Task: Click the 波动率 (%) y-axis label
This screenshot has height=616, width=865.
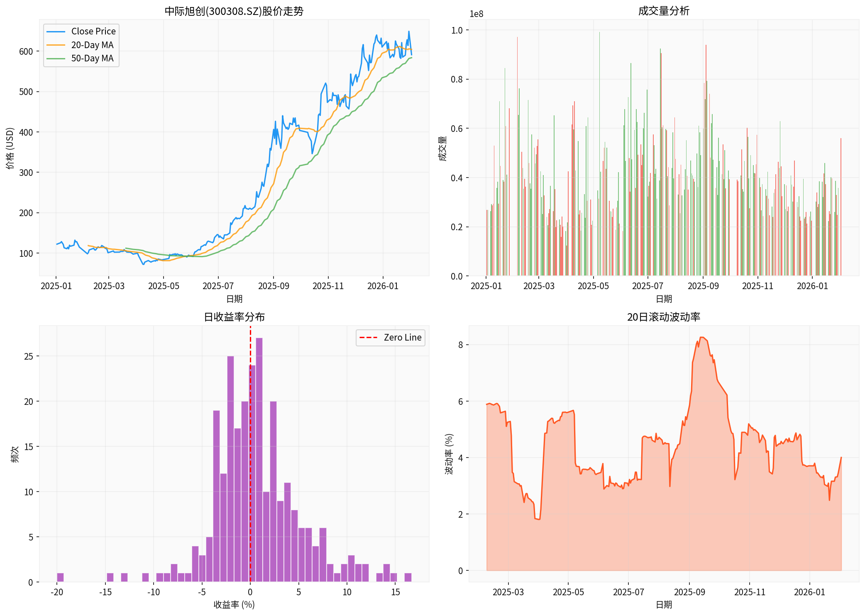Action: 449,454
